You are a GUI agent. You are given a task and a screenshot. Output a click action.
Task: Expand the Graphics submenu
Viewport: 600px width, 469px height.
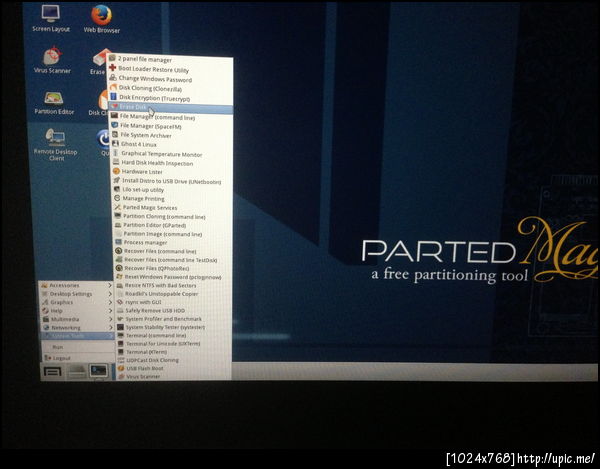point(77,302)
